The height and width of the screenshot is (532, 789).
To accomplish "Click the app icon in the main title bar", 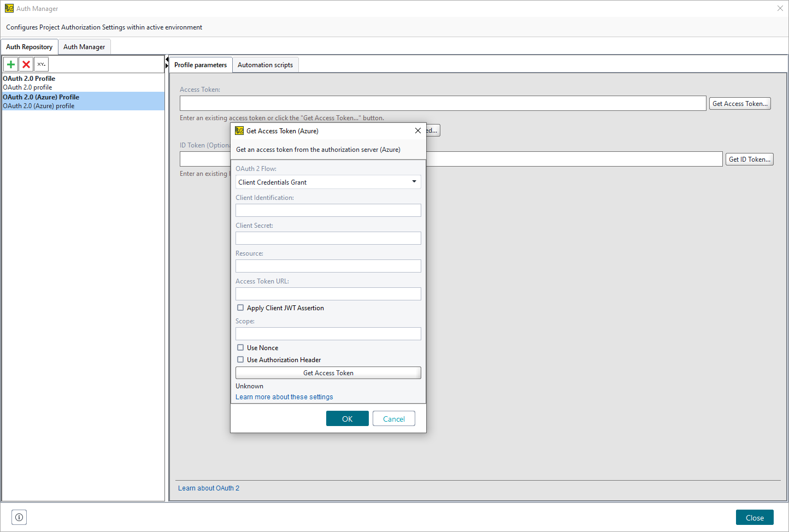I will tap(9, 8).
